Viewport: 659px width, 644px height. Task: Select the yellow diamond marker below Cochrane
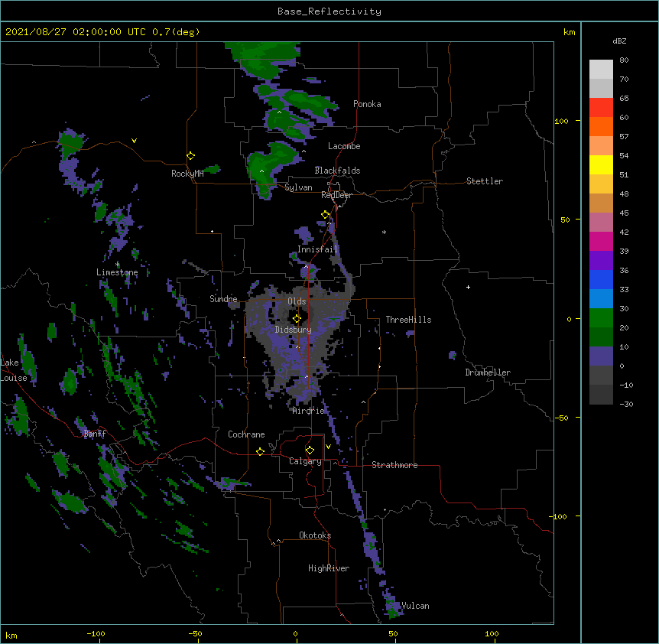click(x=260, y=451)
